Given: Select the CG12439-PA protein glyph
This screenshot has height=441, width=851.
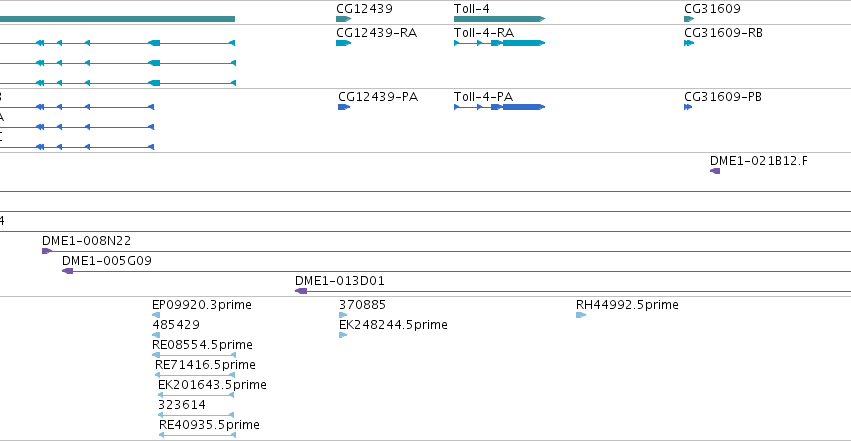Looking at the screenshot, I should 344,107.
